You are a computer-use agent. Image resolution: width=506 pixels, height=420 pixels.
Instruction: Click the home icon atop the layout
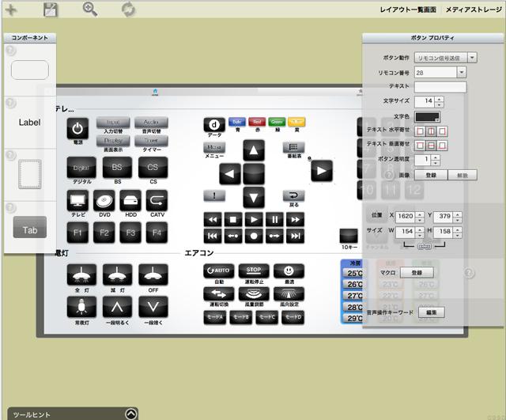point(155,92)
